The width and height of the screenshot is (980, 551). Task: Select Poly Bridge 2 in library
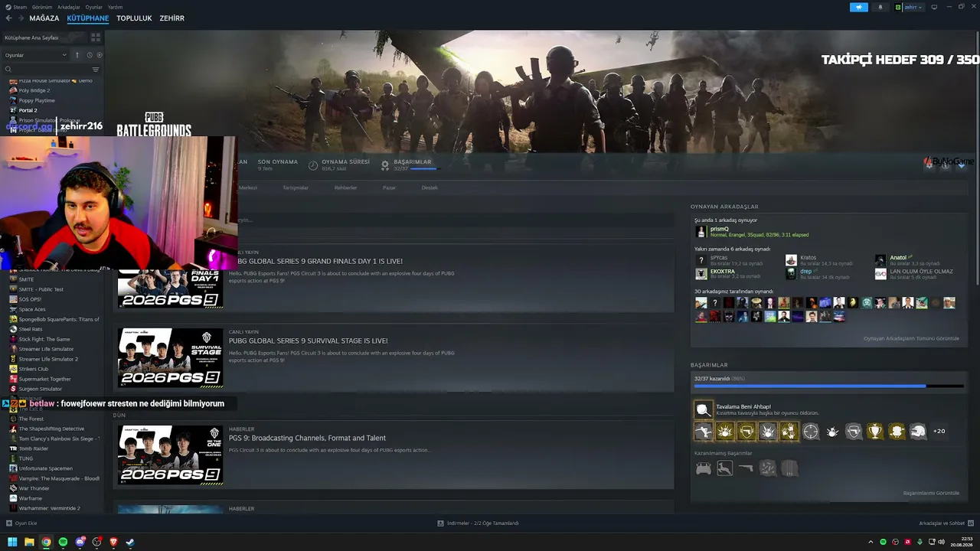click(34, 90)
